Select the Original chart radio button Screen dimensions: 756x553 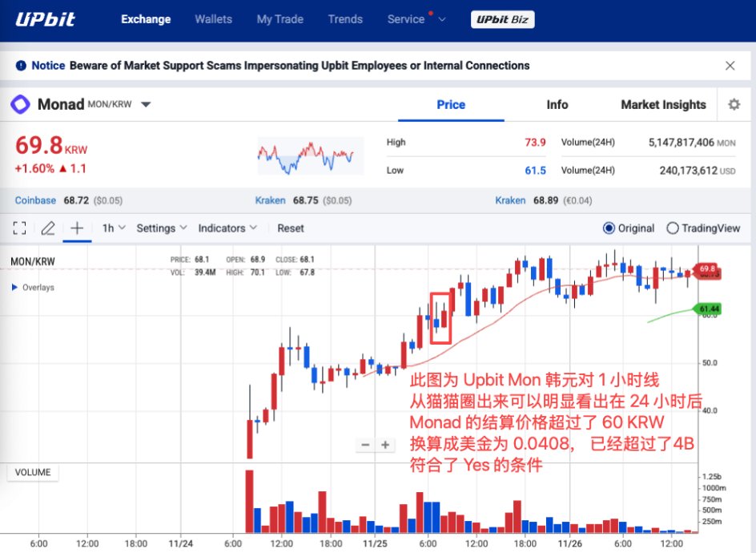tap(609, 228)
